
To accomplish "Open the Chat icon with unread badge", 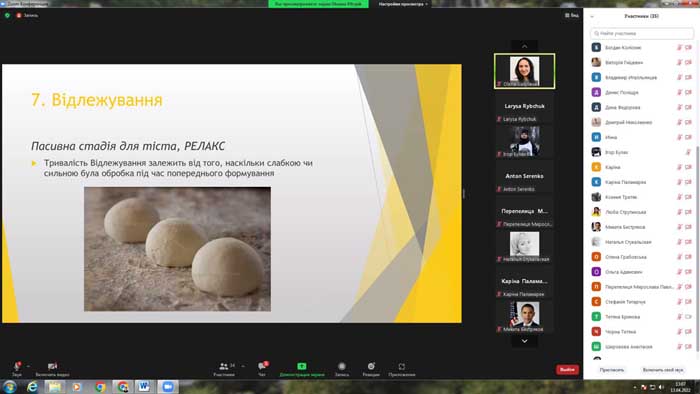I will click(x=262, y=366).
